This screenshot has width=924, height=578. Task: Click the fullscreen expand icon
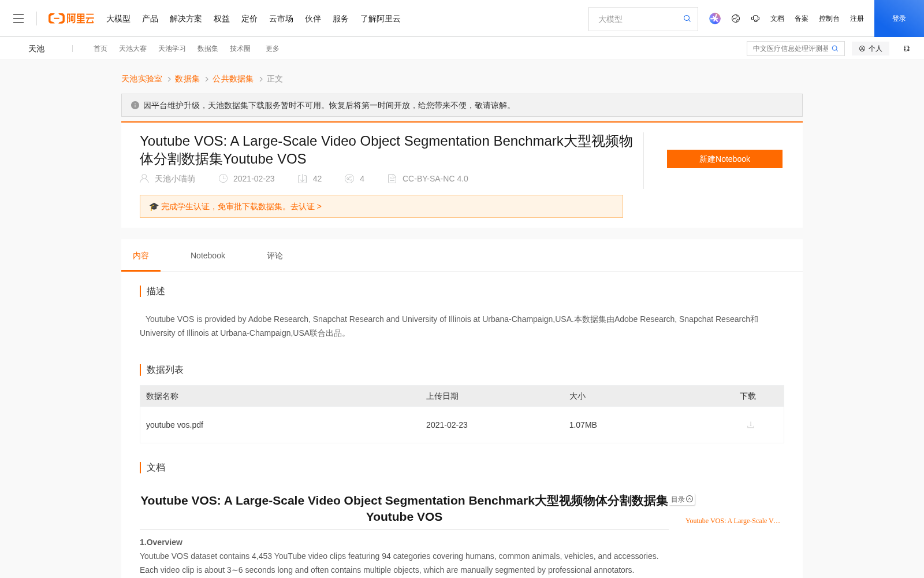pyautogui.click(x=907, y=49)
